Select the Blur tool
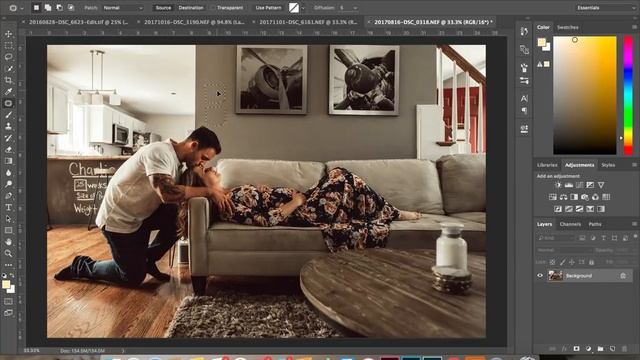This screenshot has width=640, height=360. [8, 173]
